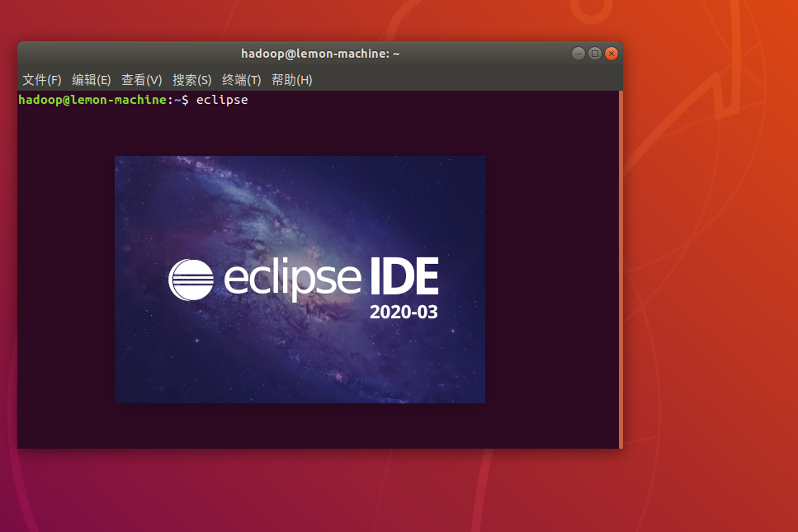Image resolution: width=798 pixels, height=532 pixels.
Task: Open the 文件(F) menu in terminal
Action: click(42, 80)
